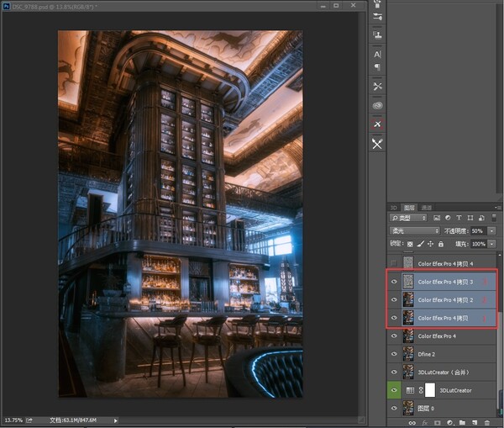Image resolution: width=504 pixels, height=428 pixels.
Task: Add a layer style with fx icon
Action: (x=424, y=423)
